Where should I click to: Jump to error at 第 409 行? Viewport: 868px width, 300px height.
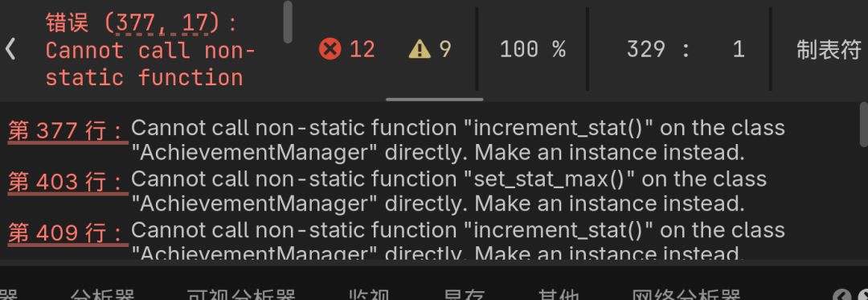point(68,233)
